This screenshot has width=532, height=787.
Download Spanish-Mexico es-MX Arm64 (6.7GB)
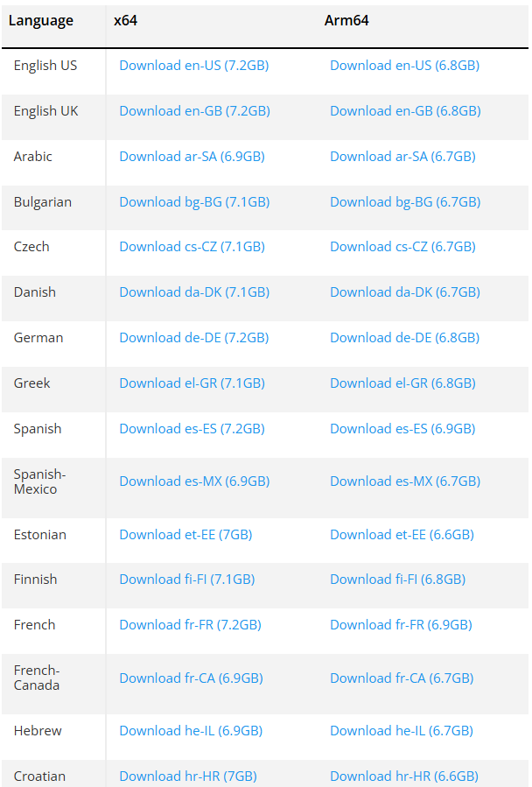[405, 481]
